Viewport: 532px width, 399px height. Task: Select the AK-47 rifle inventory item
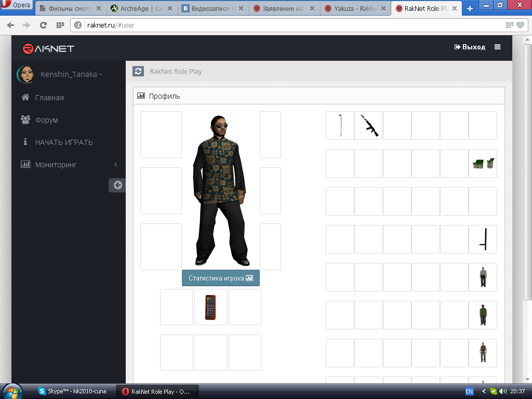pos(368,126)
